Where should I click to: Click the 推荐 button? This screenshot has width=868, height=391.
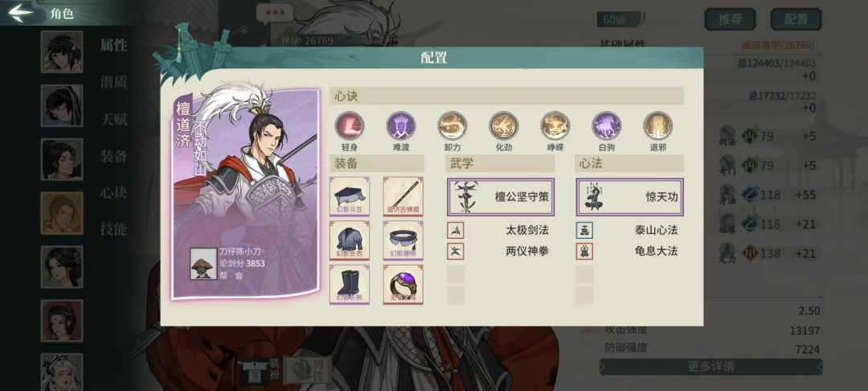[x=730, y=19]
